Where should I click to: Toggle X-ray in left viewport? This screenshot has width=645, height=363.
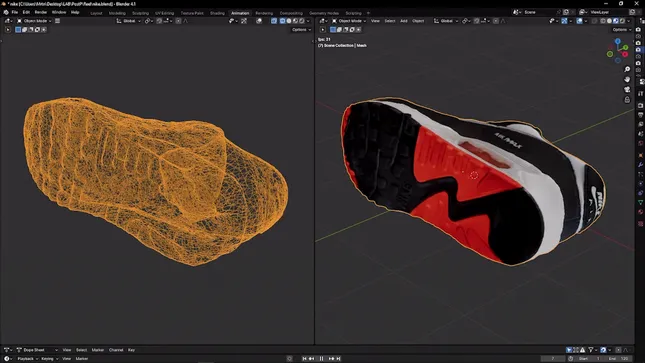(x=274, y=21)
